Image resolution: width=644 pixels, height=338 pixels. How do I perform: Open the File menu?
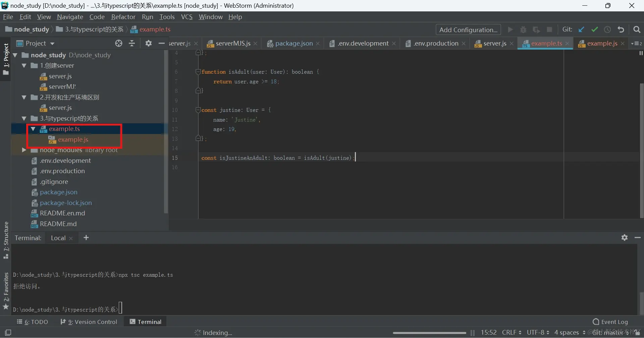[8, 17]
